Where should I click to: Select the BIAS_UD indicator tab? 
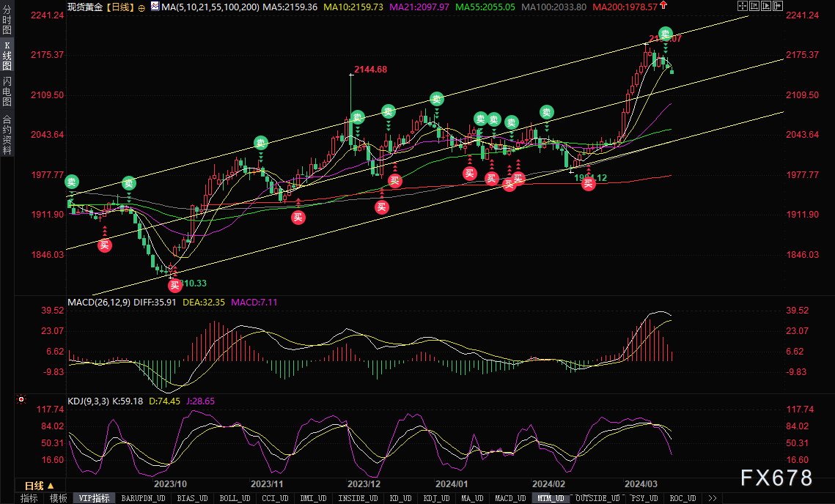click(192, 498)
